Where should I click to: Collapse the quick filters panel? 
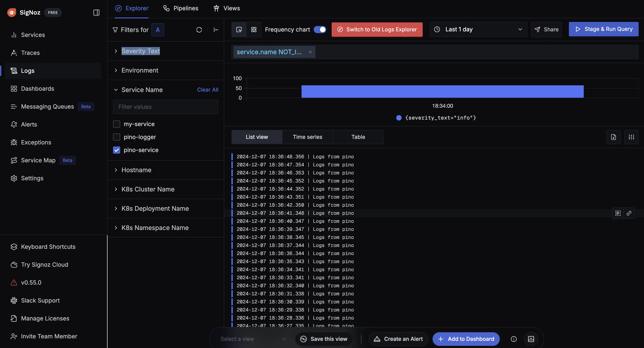(x=216, y=30)
